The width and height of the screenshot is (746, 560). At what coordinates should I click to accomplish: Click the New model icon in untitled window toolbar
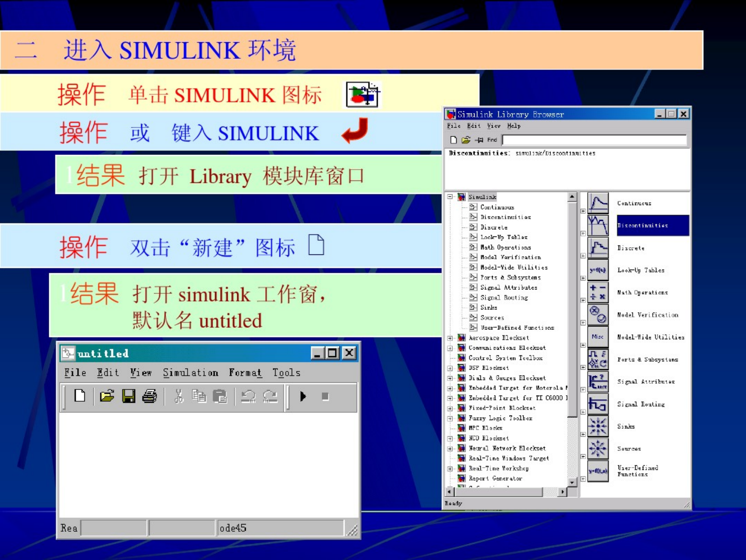(x=80, y=396)
